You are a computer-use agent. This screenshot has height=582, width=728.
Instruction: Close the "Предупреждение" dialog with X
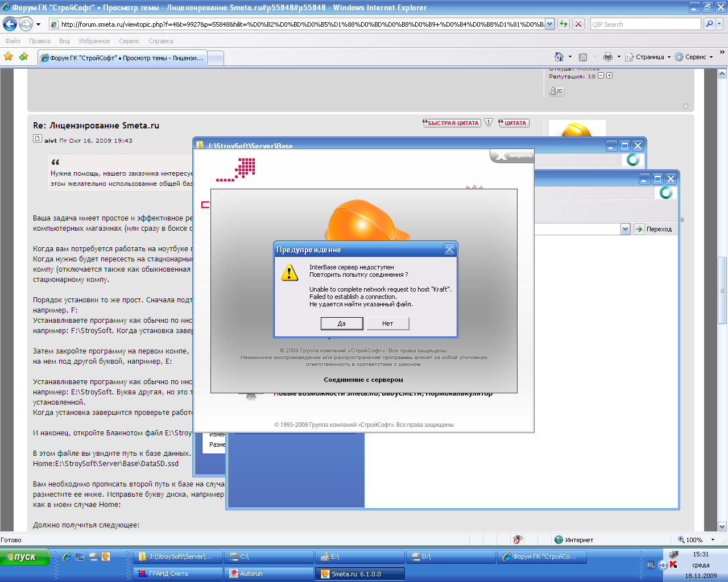click(x=449, y=250)
